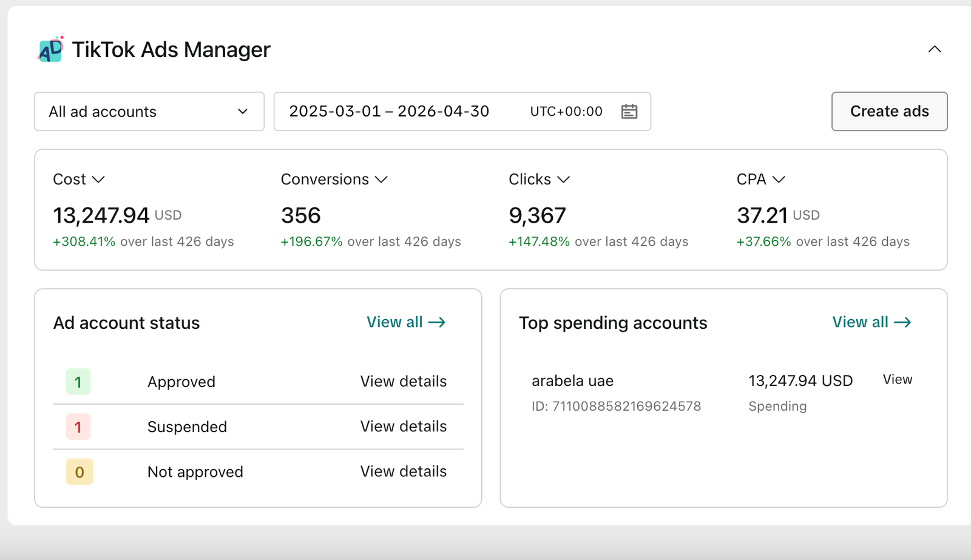
Task: Click the red Suspended count badge
Action: click(78, 427)
